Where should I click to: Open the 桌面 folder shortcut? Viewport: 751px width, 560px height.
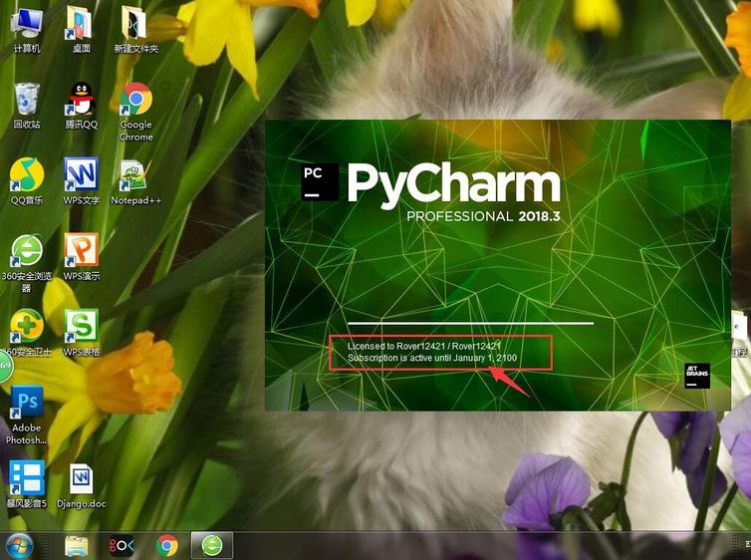81,29
